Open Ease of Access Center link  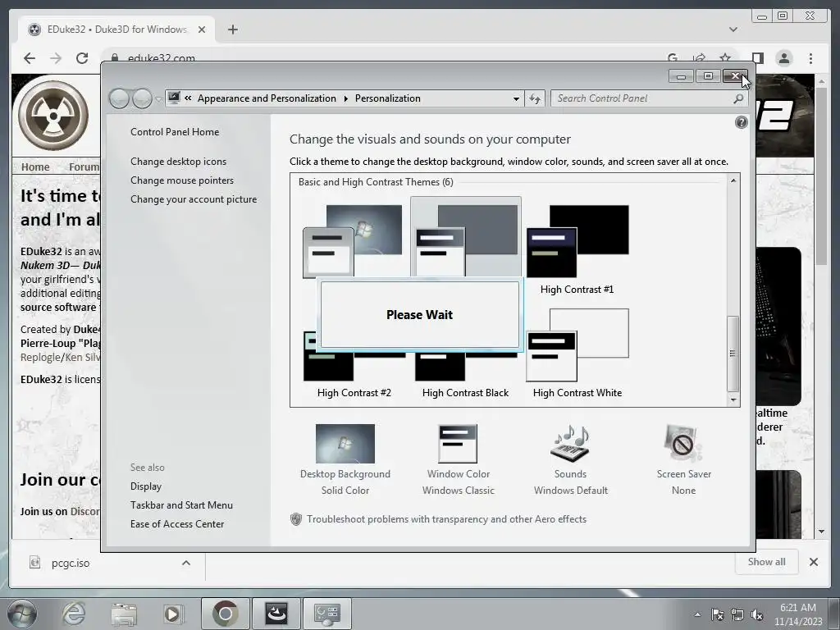pos(177,523)
